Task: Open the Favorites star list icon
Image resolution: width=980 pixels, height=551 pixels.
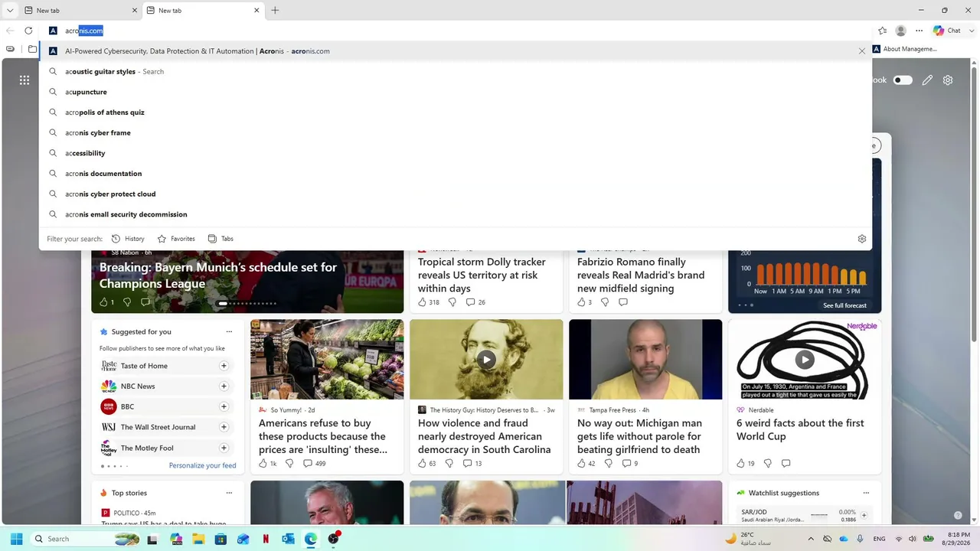Action: tap(883, 31)
